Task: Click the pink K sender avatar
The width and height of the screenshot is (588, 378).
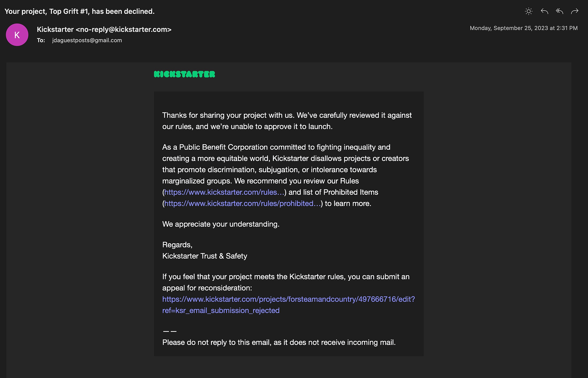Action: click(x=17, y=35)
